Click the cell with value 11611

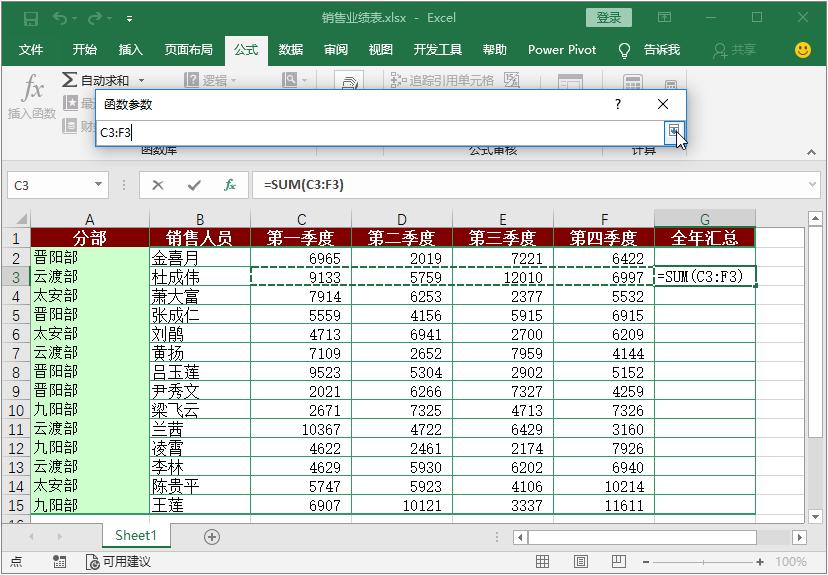pos(604,505)
